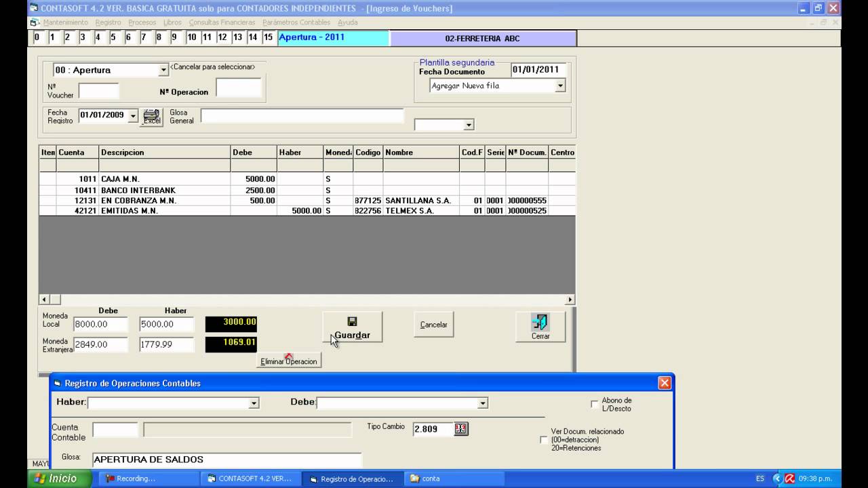Open the 00 : Apertura dropdown
The image size is (868, 488).
click(163, 70)
